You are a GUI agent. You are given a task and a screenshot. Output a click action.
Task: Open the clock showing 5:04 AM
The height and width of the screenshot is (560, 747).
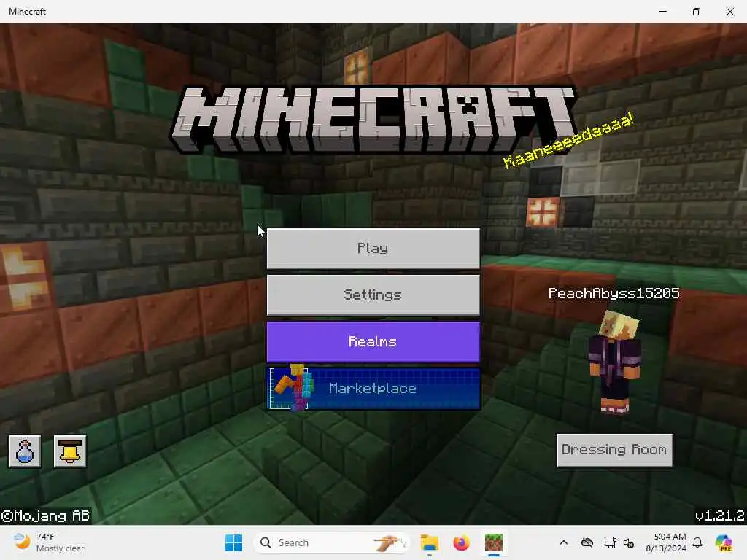click(666, 542)
